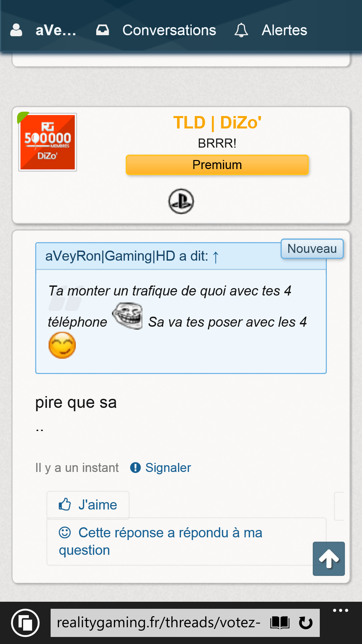Open the browser three-dots menu

pyautogui.click(x=341, y=610)
